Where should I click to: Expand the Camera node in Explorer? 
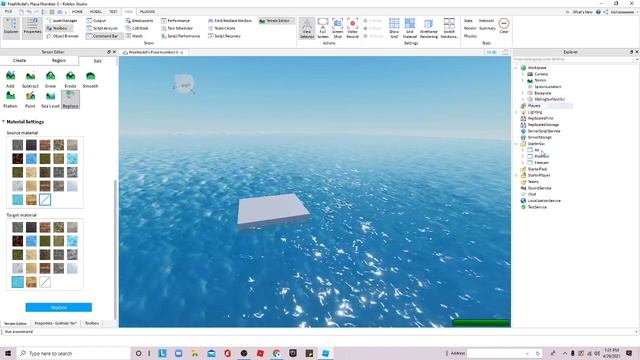click(x=523, y=74)
